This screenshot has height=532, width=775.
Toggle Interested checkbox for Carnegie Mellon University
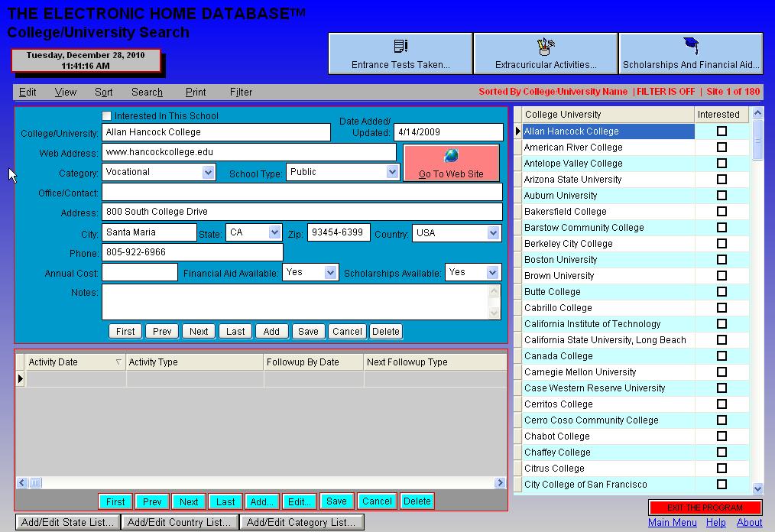click(721, 371)
